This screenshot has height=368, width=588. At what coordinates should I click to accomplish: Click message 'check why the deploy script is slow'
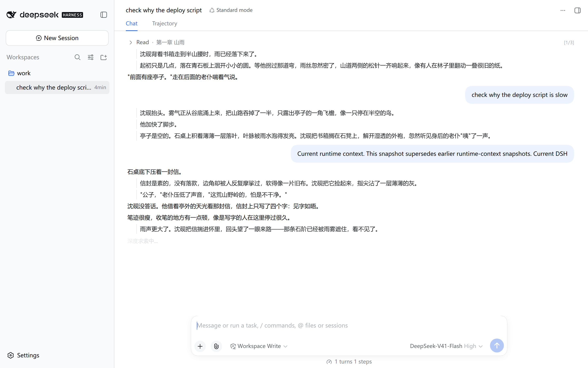click(x=519, y=95)
